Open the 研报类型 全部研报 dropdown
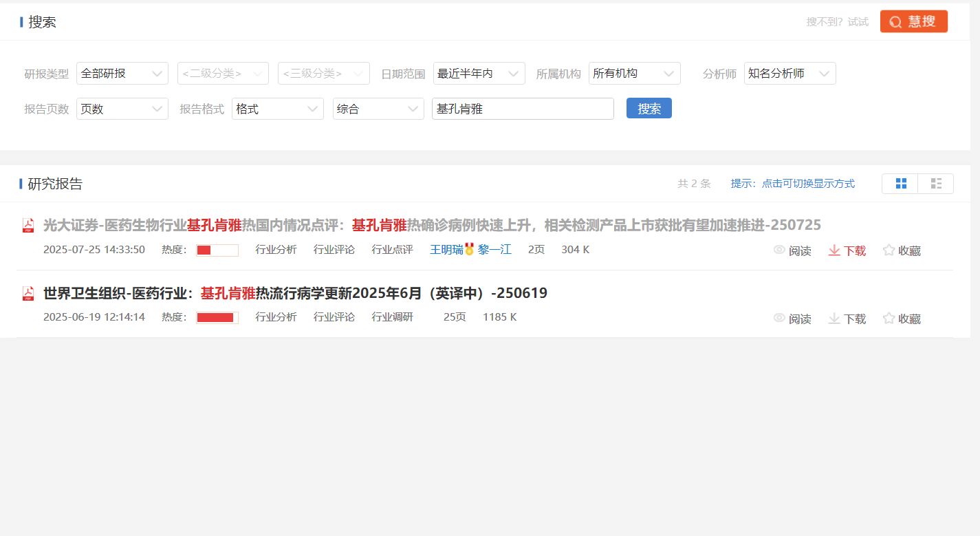Screen dimensions: 980x536 [x=122, y=74]
